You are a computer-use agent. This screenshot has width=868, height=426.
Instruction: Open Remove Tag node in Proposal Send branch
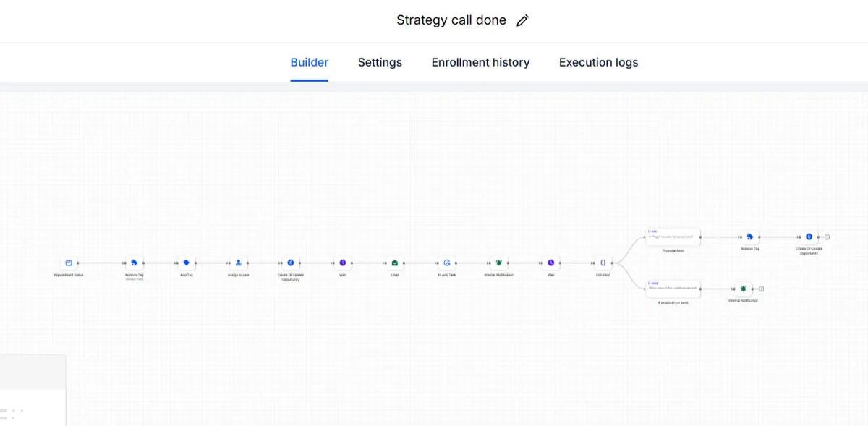click(750, 237)
